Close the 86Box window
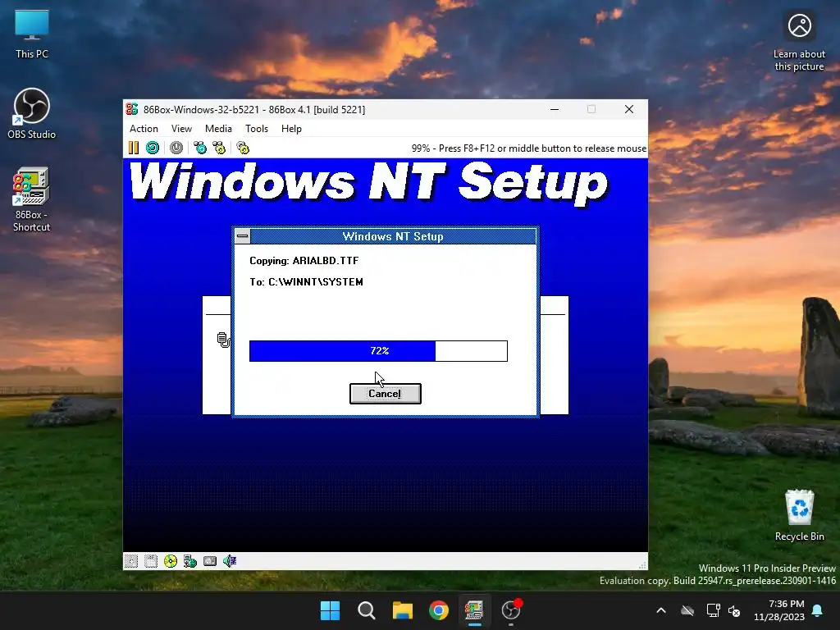Viewport: 840px width, 630px height. (x=629, y=109)
